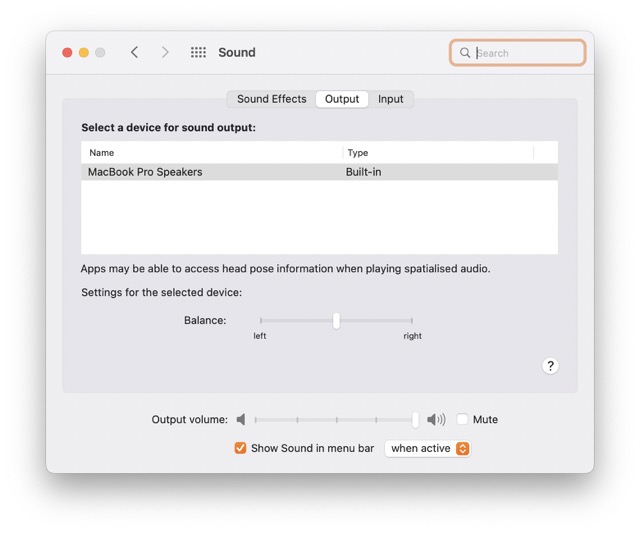Image resolution: width=640 pixels, height=534 pixels.
Task: Click the low volume speaker icon
Action: click(x=241, y=420)
